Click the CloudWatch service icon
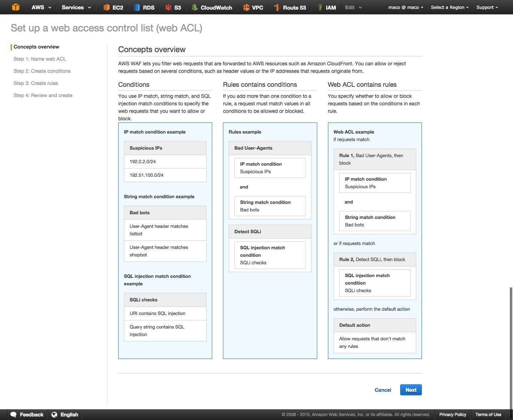The width and height of the screenshot is (513, 420). 195,7
